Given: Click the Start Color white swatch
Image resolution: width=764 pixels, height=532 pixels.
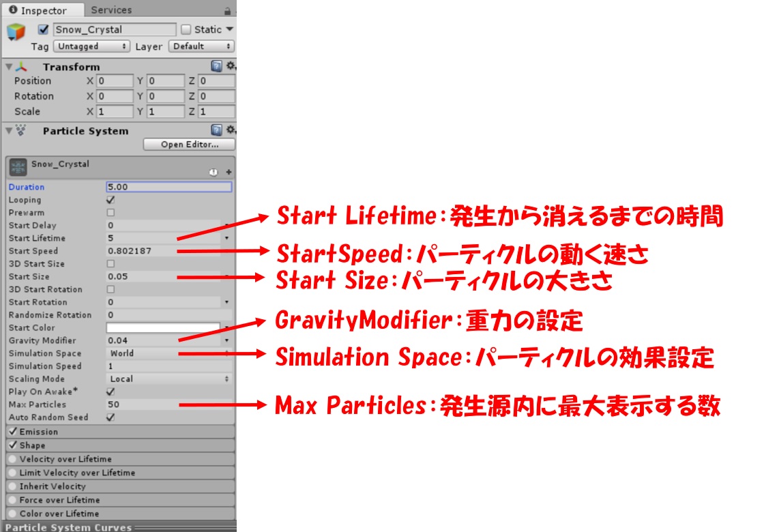Looking at the screenshot, I should 163,328.
